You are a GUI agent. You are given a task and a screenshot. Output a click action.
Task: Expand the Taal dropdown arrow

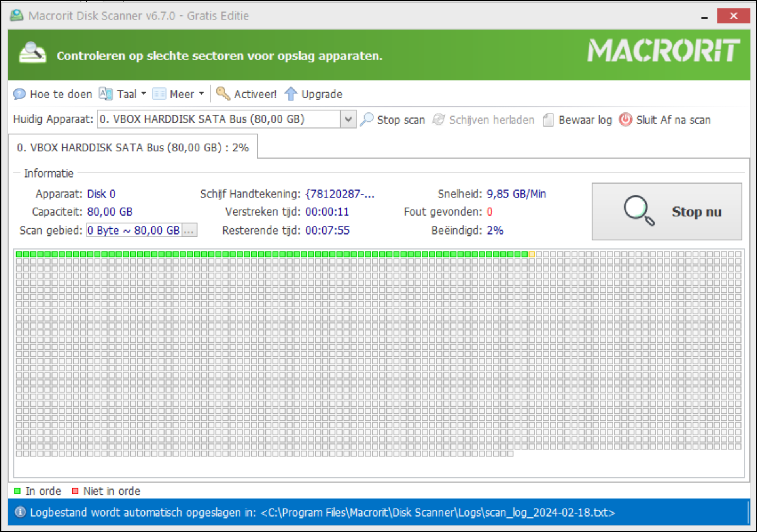144,94
